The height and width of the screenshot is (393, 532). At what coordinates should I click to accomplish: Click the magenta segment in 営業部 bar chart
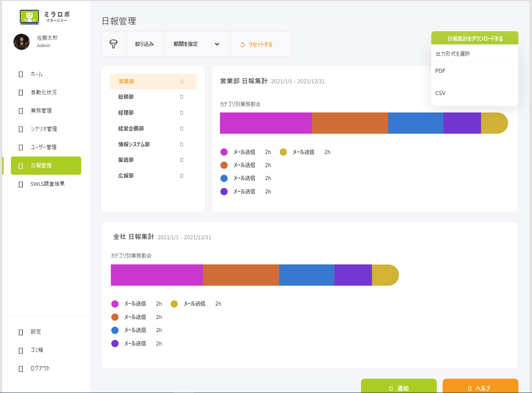point(266,123)
